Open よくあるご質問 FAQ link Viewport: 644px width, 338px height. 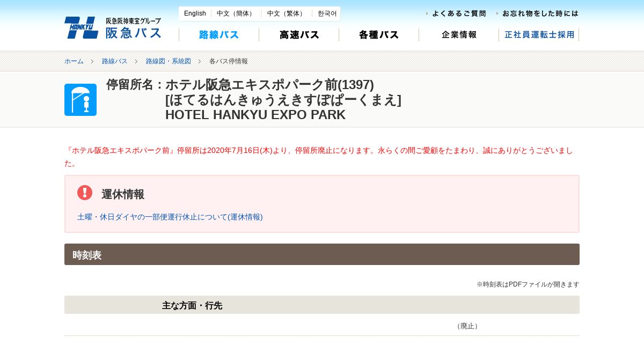click(456, 13)
